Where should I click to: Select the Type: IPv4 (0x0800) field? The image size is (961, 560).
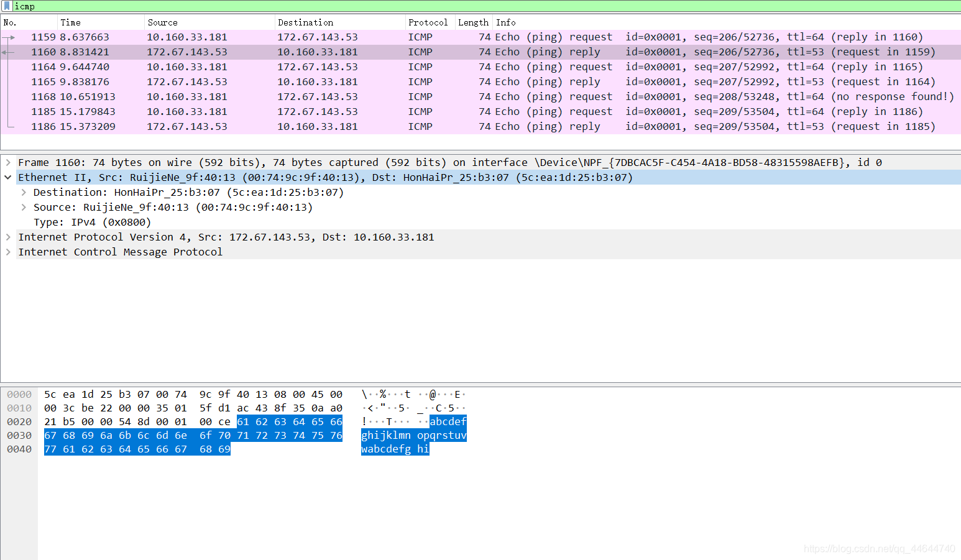(x=92, y=222)
